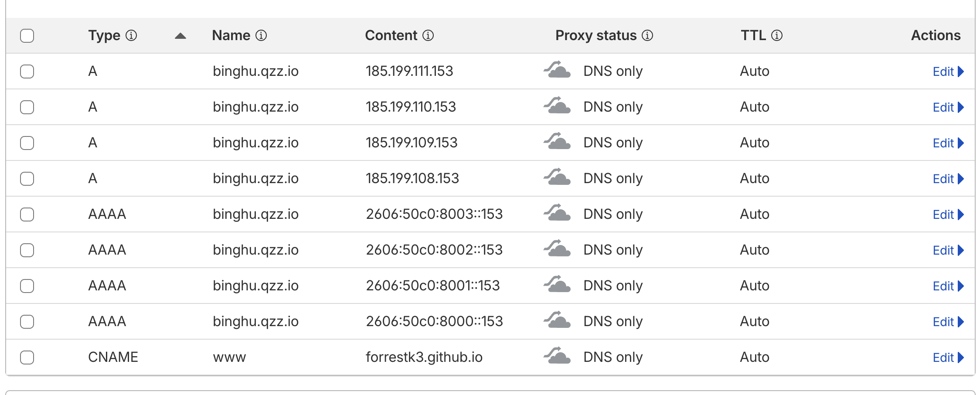980x395 pixels.
Task: Open Edit for forrestk3.github.io CNAME record
Action: tap(948, 358)
